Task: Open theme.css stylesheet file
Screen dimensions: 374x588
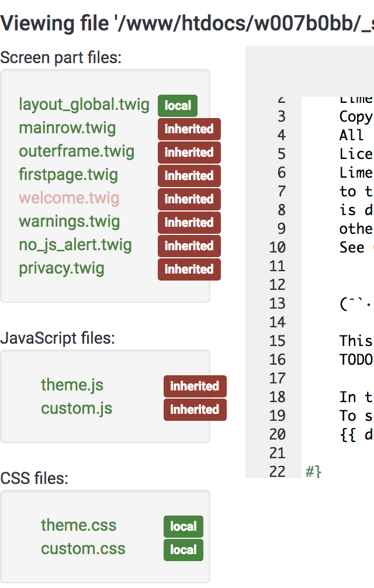Action: [79, 525]
